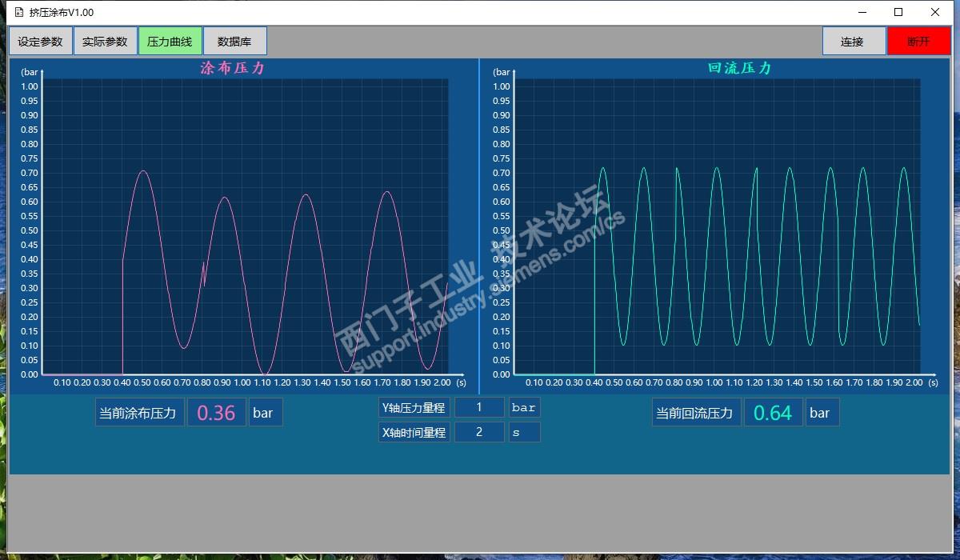
Task: Click the 当前涂布压力 label
Action: pos(140,413)
